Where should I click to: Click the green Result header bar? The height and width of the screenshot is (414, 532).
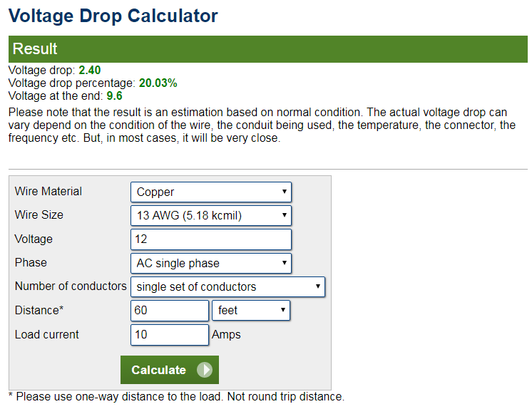[268, 49]
